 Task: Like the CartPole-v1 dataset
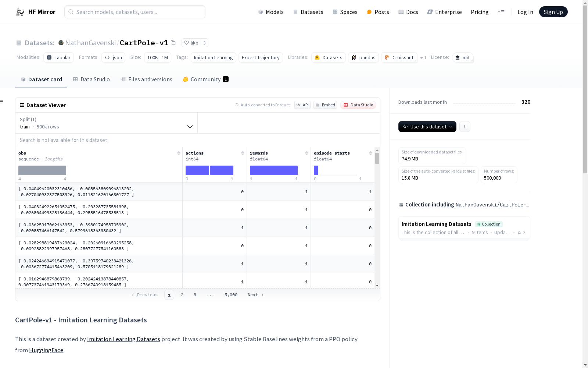click(191, 43)
